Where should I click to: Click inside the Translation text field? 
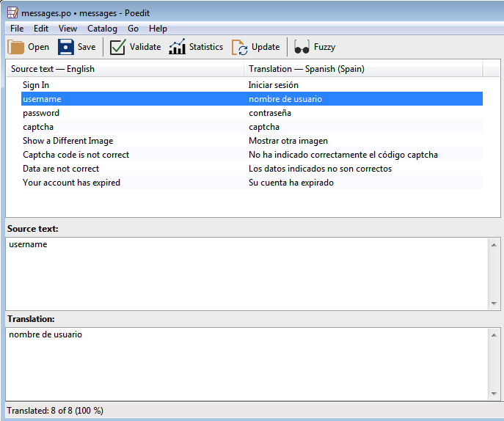[x=246, y=363]
